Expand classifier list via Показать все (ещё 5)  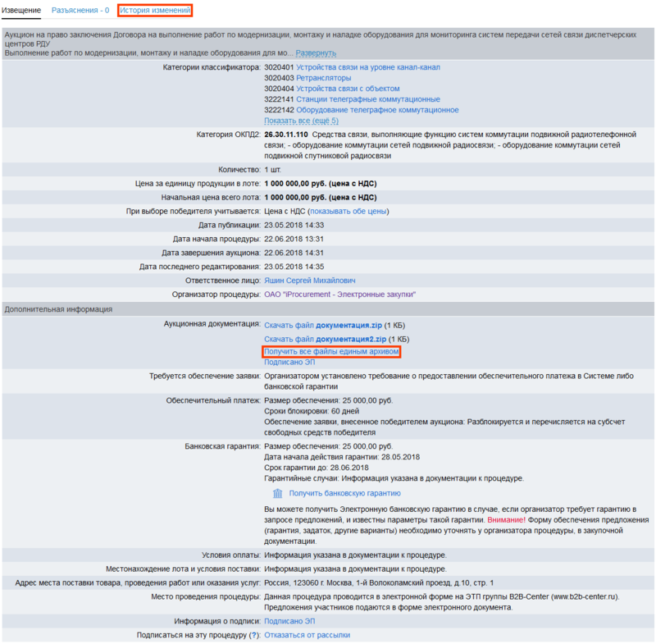point(301,121)
